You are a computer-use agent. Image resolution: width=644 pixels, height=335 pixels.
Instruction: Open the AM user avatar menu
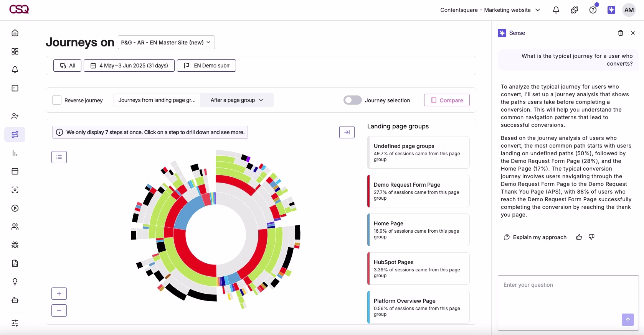[629, 10]
